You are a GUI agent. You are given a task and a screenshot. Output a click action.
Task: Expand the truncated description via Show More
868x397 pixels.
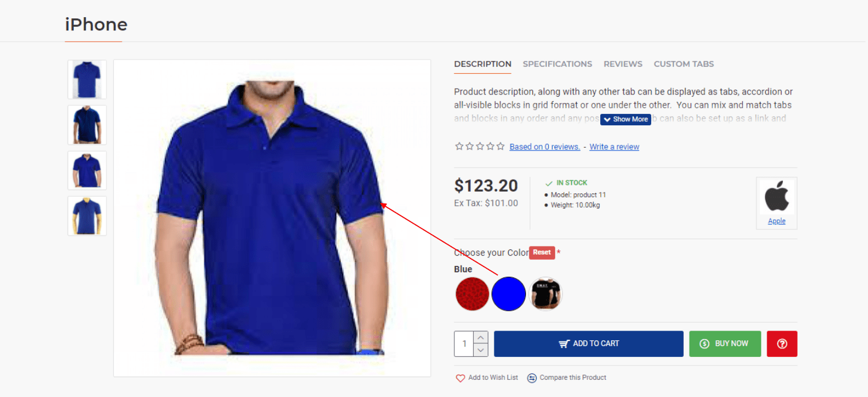626,120
